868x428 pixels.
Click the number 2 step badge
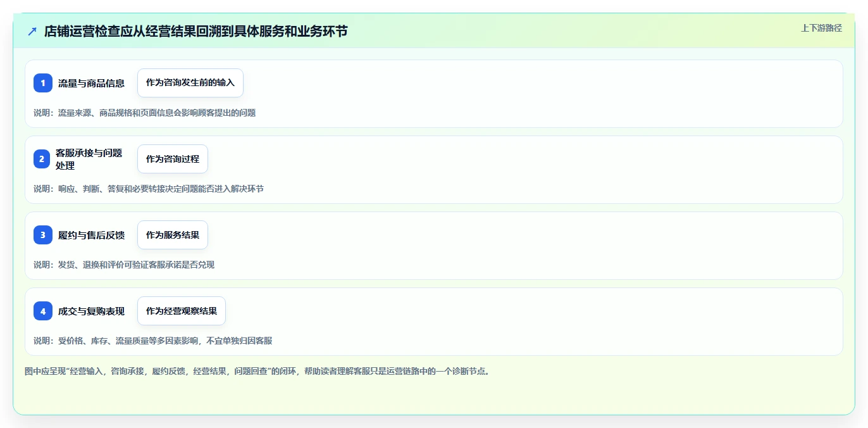pyautogui.click(x=43, y=159)
